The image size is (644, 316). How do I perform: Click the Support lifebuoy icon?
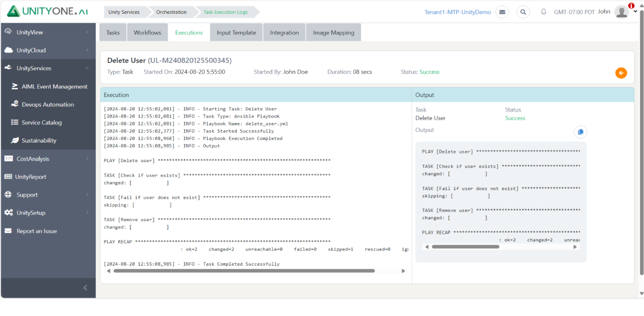(x=8, y=194)
